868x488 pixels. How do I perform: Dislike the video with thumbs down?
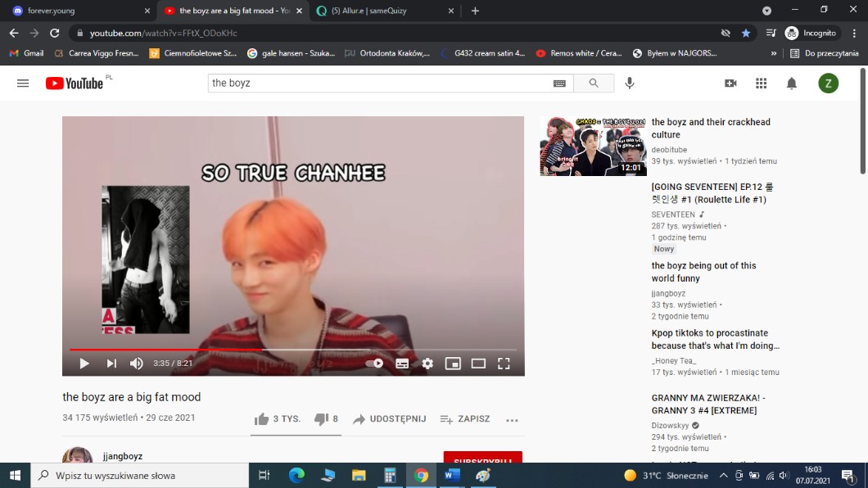click(x=322, y=419)
